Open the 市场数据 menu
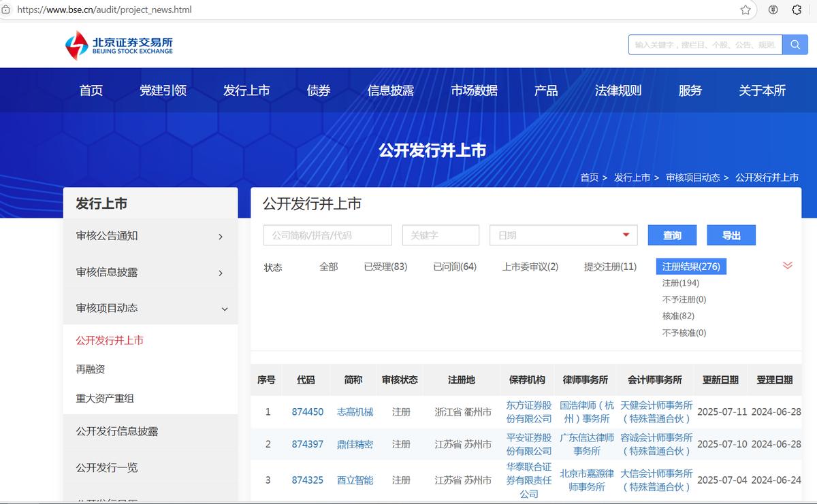The width and height of the screenshot is (817, 504). [x=474, y=89]
